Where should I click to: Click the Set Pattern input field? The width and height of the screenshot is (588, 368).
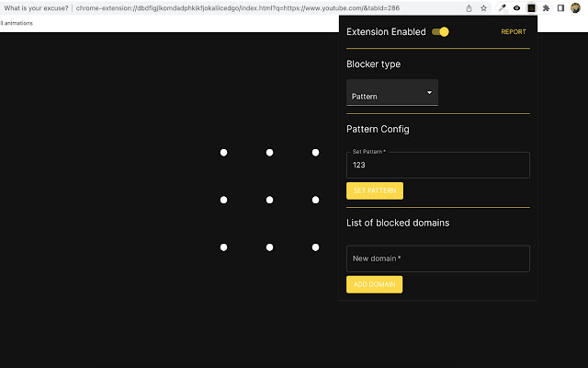437,166
